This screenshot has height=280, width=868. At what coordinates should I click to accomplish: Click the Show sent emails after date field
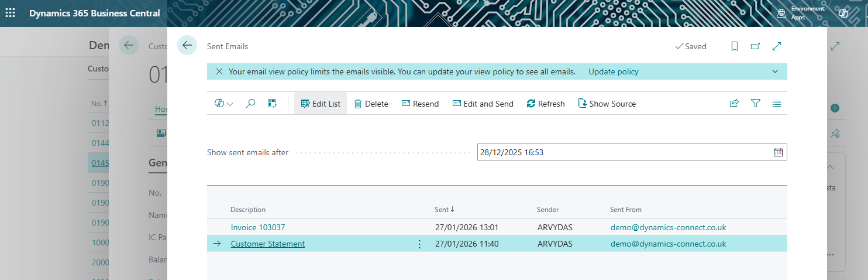[624, 152]
